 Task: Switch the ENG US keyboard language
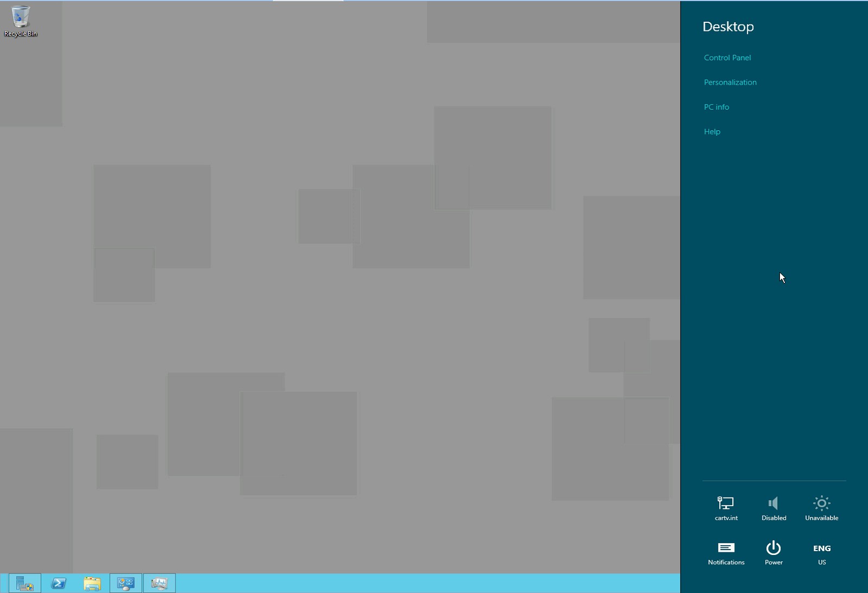(x=821, y=553)
